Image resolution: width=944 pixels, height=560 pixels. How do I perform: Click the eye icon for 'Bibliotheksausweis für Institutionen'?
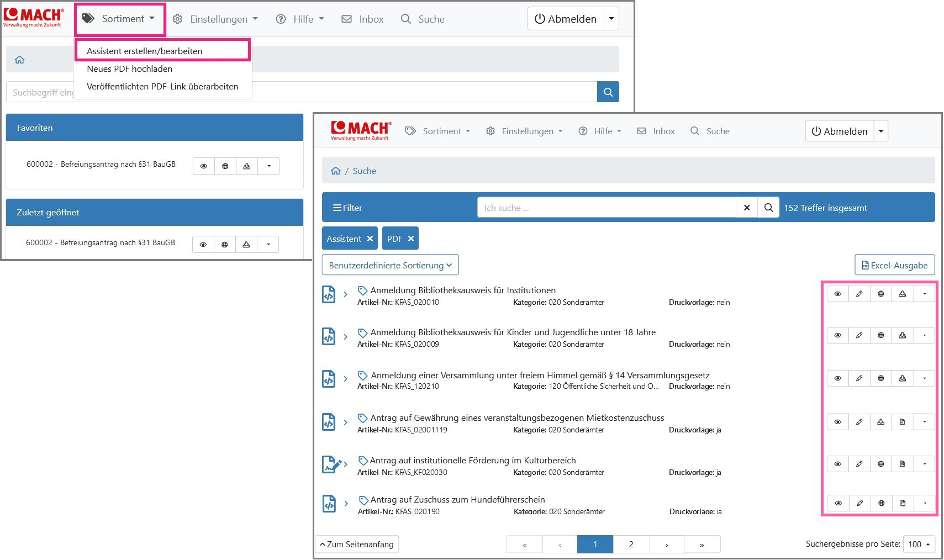(x=838, y=294)
